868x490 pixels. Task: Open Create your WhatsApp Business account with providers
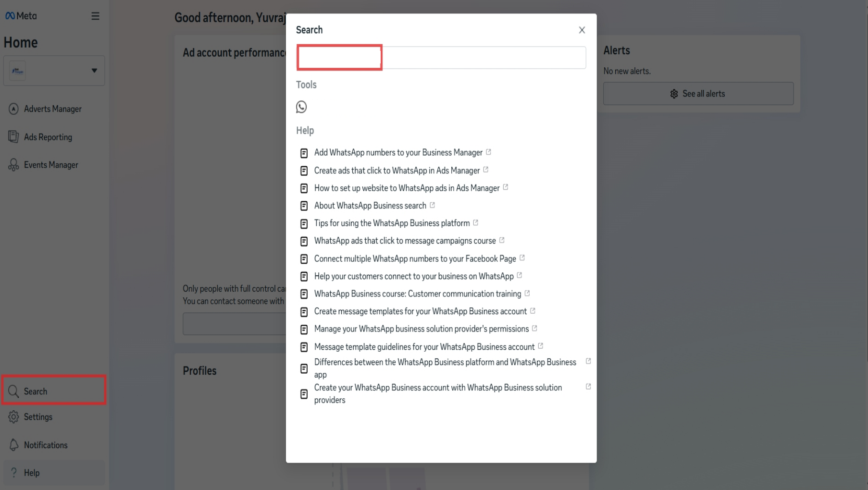pyautogui.click(x=438, y=394)
